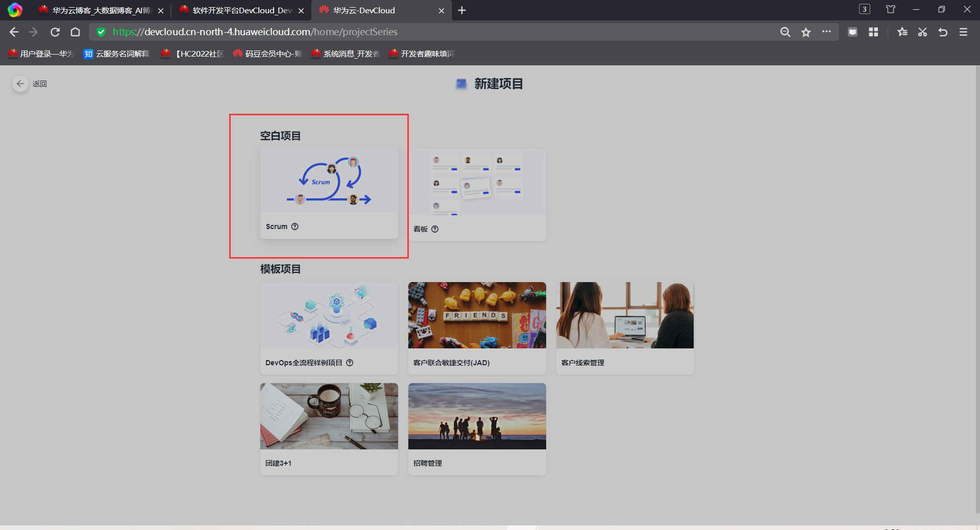Click the browser back navigation arrow
This screenshot has width=980, height=530.
[14, 32]
